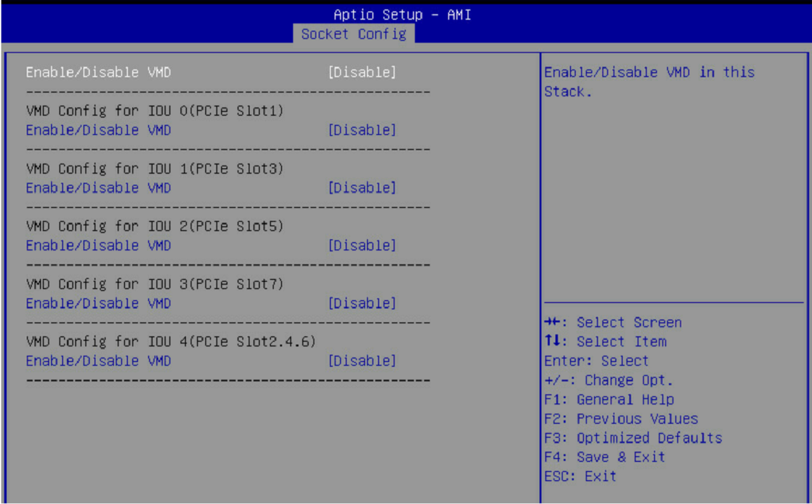Open the Socket Config tab
The width and height of the screenshot is (812, 504).
[353, 34]
